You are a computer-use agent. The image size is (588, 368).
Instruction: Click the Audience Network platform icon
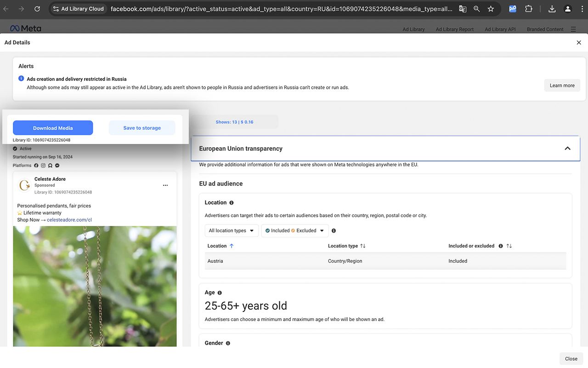point(50,166)
